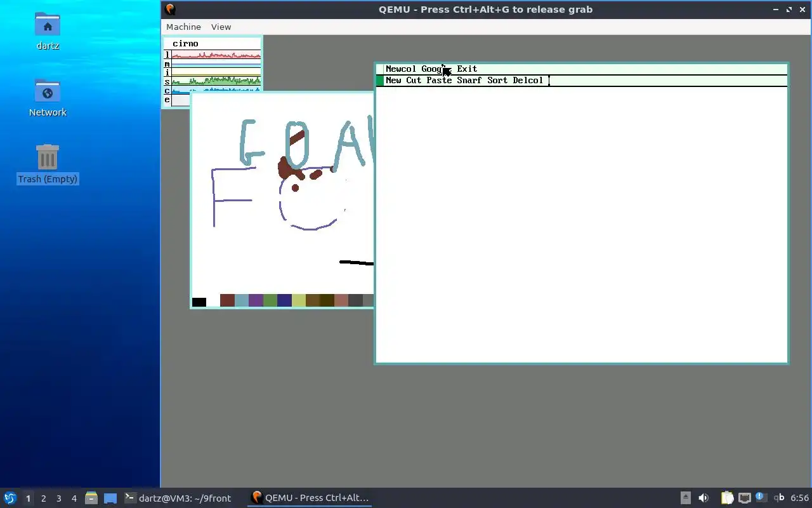The width and height of the screenshot is (812, 508).
Task: Click the QEMU window title icon
Action: [170, 9]
